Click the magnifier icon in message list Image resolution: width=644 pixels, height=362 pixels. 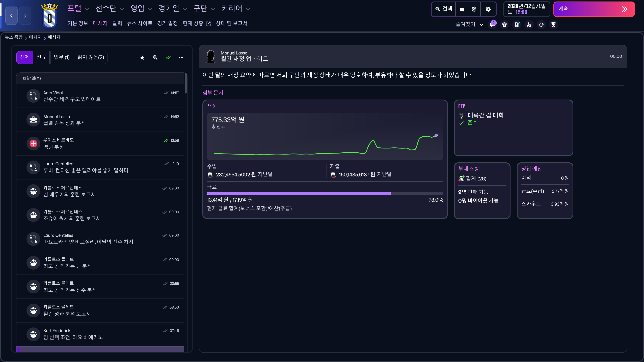[x=155, y=57]
